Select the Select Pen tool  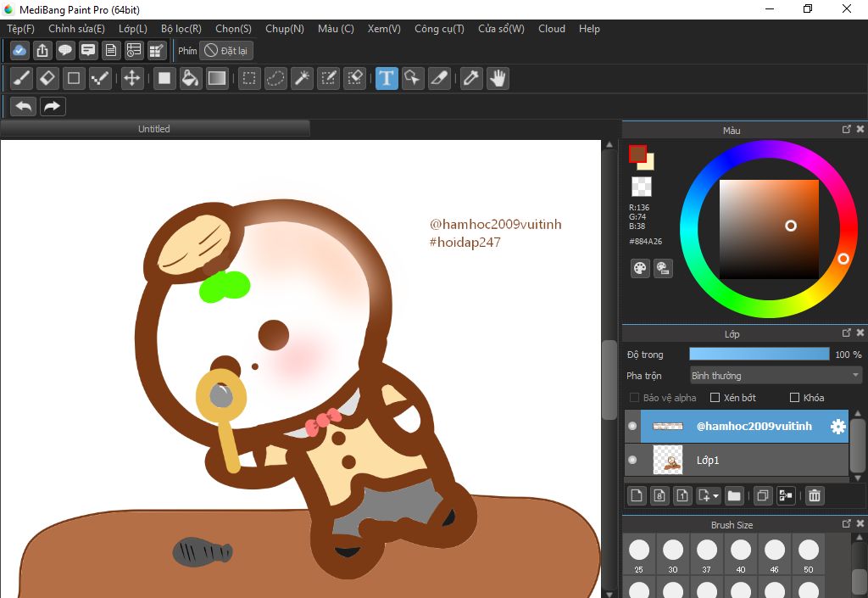tap(328, 78)
